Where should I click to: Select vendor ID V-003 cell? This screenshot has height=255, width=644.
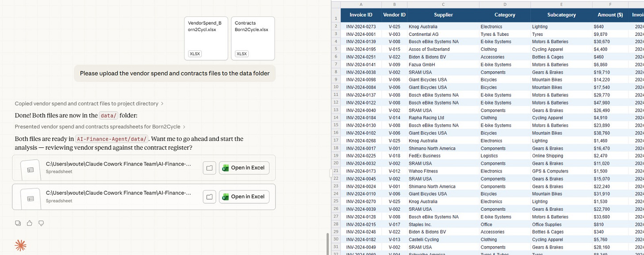pyautogui.click(x=394, y=34)
